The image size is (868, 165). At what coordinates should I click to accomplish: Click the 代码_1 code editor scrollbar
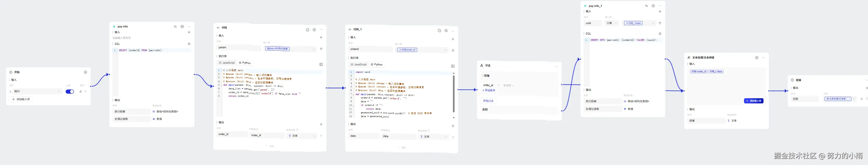(453, 94)
